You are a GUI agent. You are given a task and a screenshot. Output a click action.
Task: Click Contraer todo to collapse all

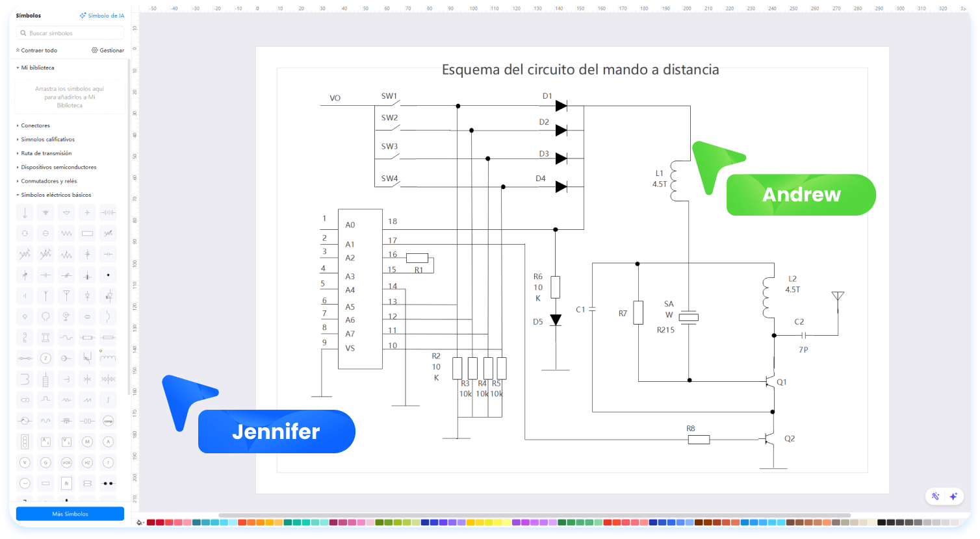click(38, 50)
